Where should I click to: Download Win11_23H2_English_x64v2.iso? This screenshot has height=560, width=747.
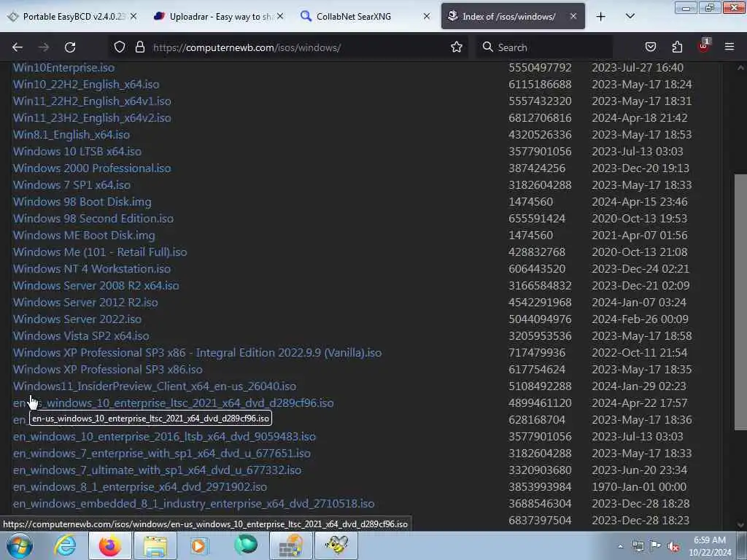(92, 117)
